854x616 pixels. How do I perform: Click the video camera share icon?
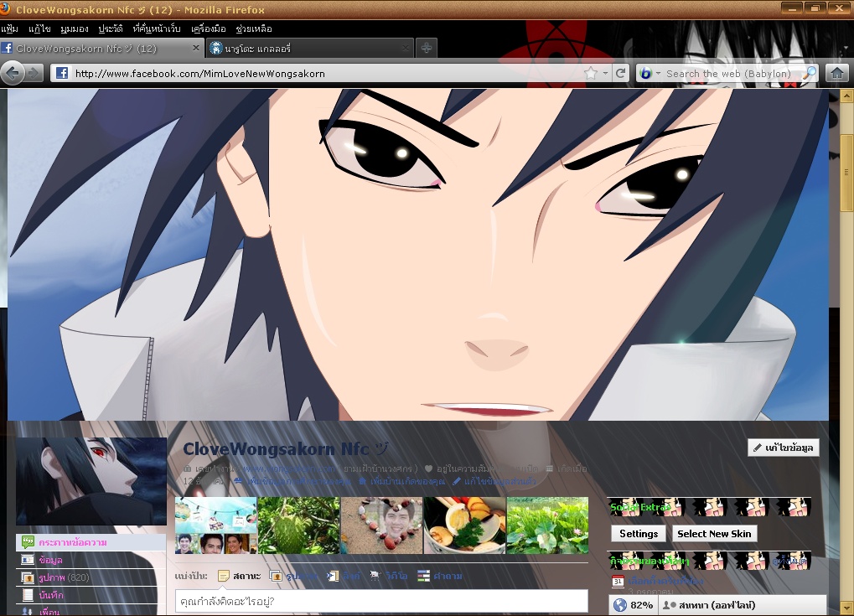tap(375, 576)
